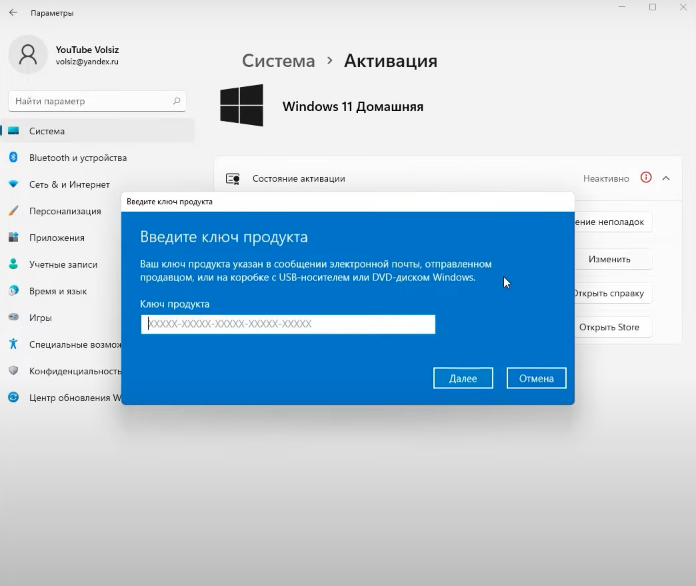Focus the Ключ продукта input field
Screen dimensions: 696x586
click(x=288, y=324)
